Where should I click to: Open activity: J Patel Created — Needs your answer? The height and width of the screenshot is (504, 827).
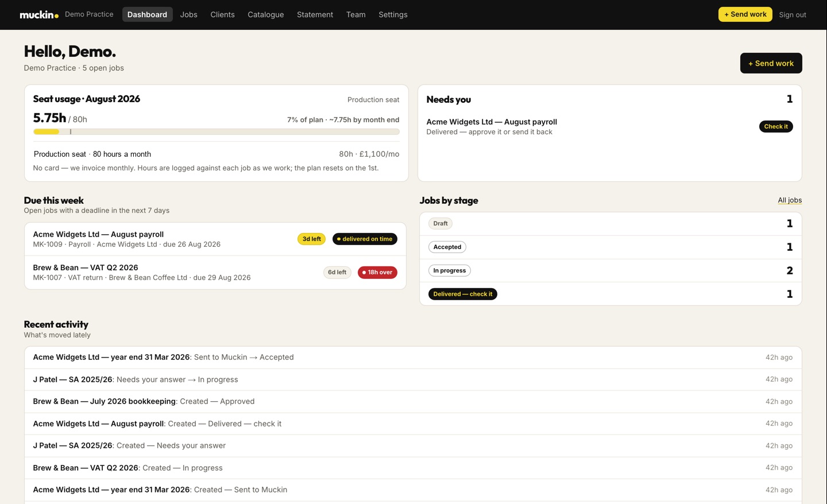tap(413, 446)
